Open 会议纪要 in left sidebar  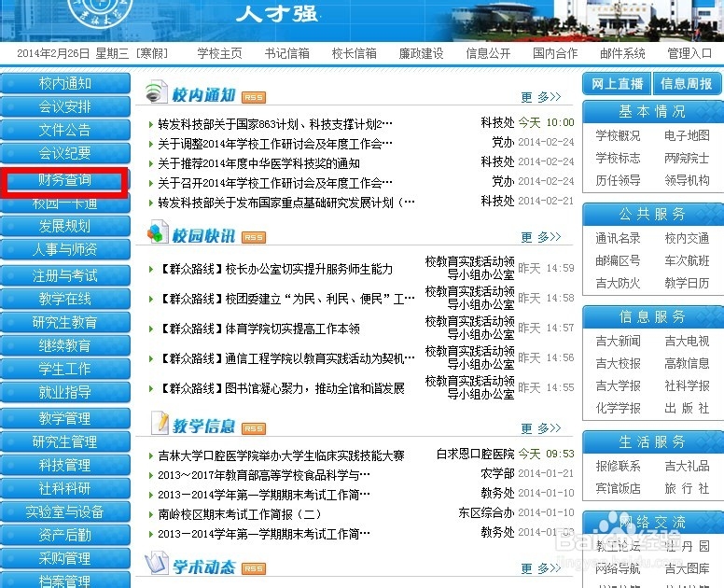[65, 153]
